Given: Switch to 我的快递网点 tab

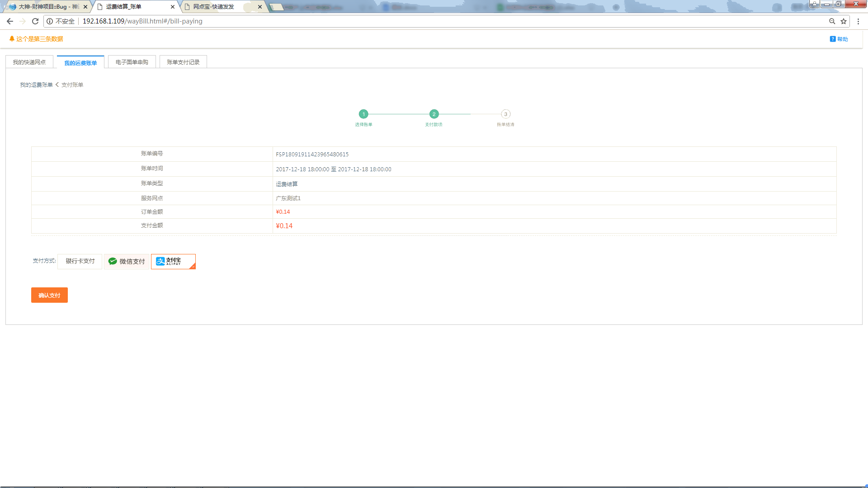Looking at the screenshot, I should pos(29,62).
